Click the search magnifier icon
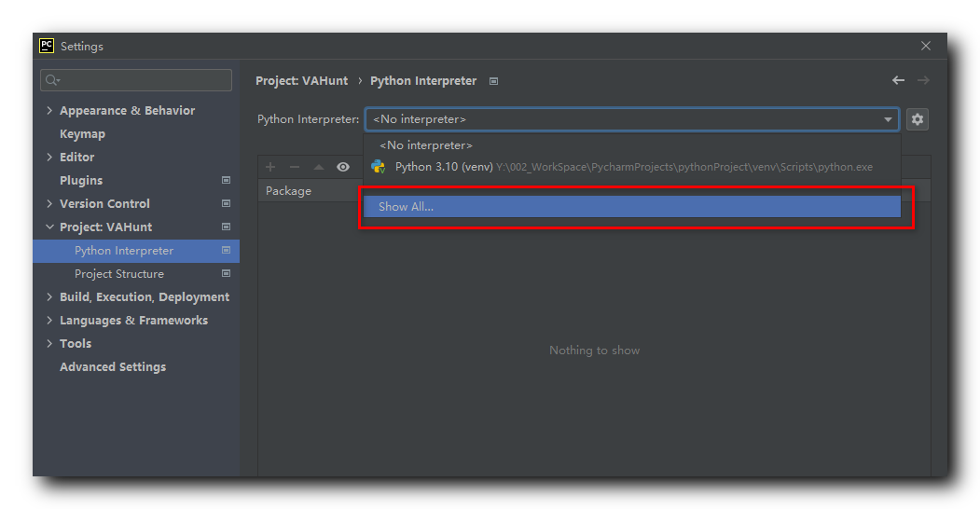The image size is (980, 509). [52, 80]
